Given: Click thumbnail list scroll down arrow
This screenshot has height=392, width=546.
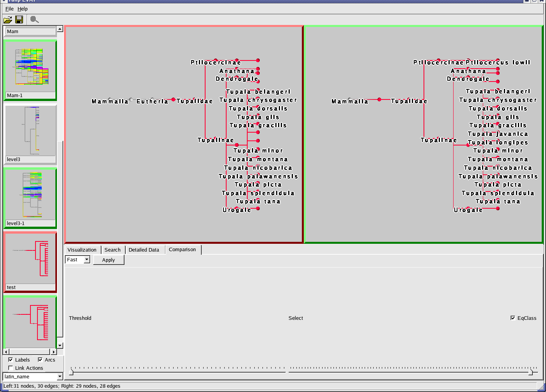Looking at the screenshot, I should point(60,346).
